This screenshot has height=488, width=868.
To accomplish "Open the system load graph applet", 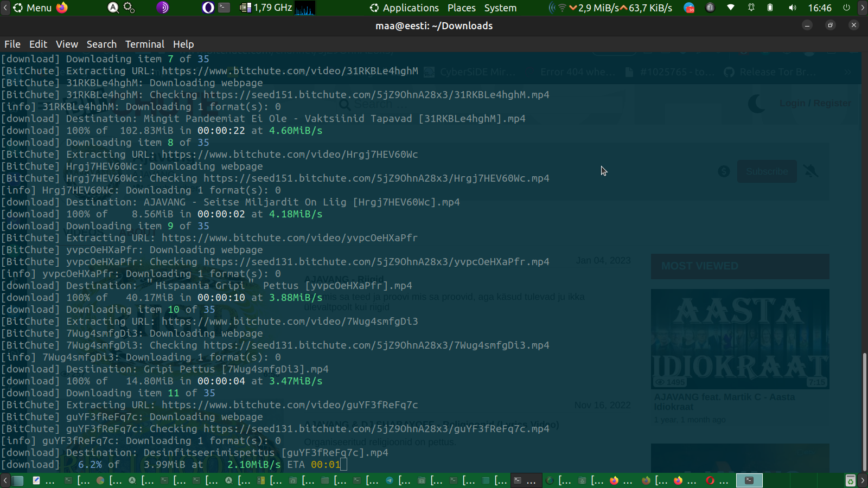I will 305,8.
